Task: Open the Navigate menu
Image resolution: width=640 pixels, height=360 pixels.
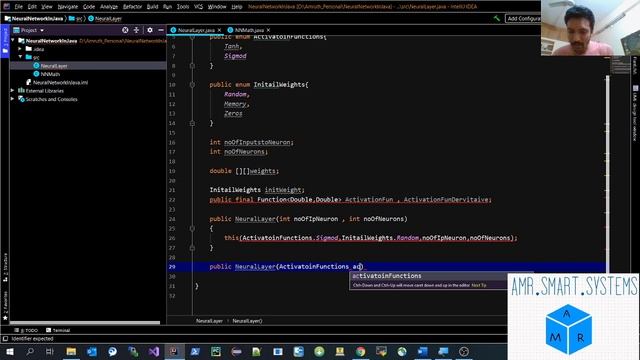Action: 67,7
